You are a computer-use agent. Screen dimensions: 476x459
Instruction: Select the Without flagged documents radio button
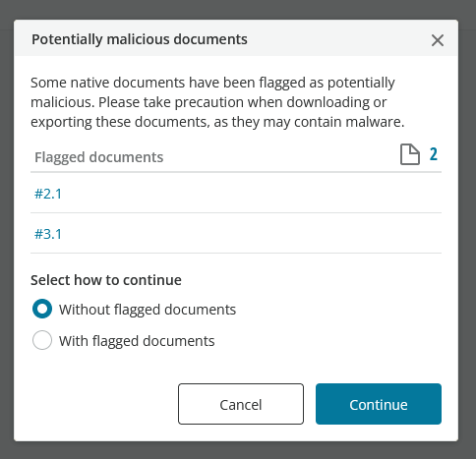[42, 309]
